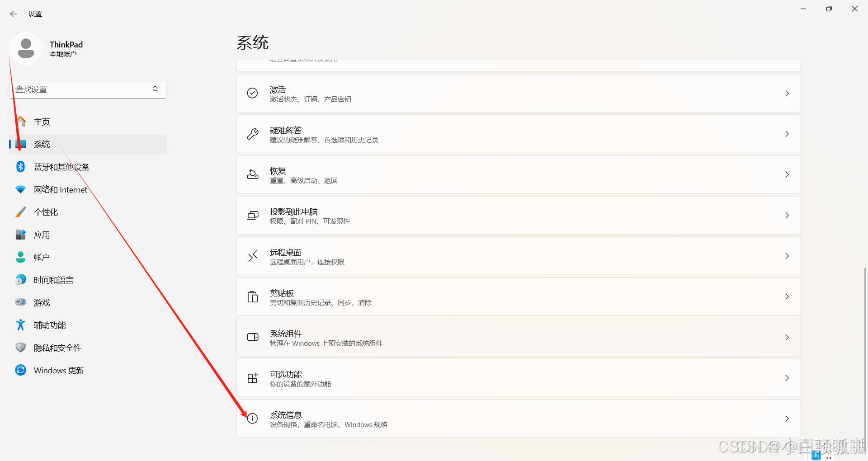Viewport: 868px width, 461px height.
Task: Select the Windows 更新 sidebar item
Action: pyautogui.click(x=59, y=370)
